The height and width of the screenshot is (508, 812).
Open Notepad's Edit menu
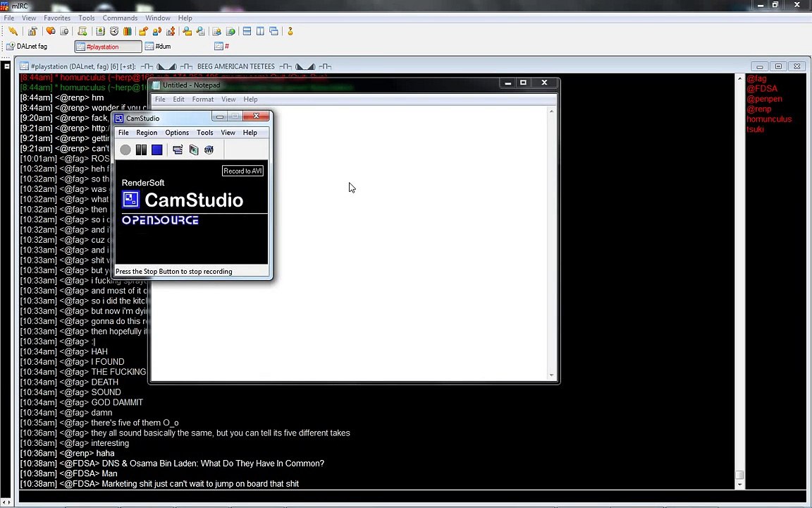[x=178, y=99]
